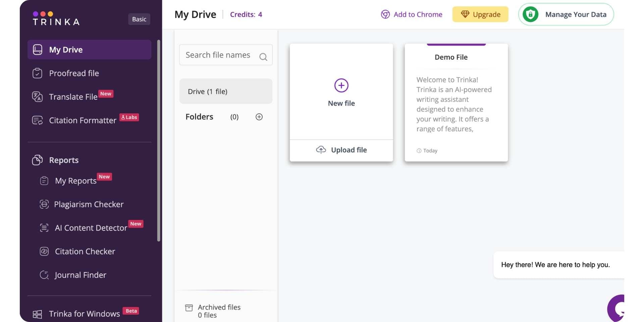Screen dimensions: 644x322
Task: Click Upload file button
Action: tap(341, 150)
